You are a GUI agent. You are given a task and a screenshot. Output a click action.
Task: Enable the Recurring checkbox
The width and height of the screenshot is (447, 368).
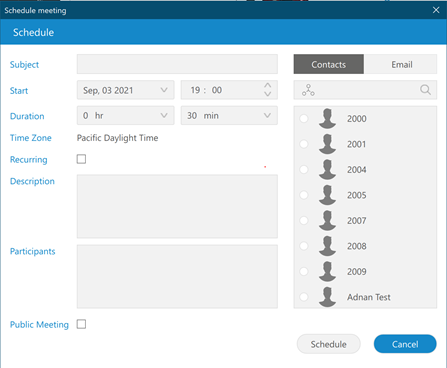click(81, 159)
